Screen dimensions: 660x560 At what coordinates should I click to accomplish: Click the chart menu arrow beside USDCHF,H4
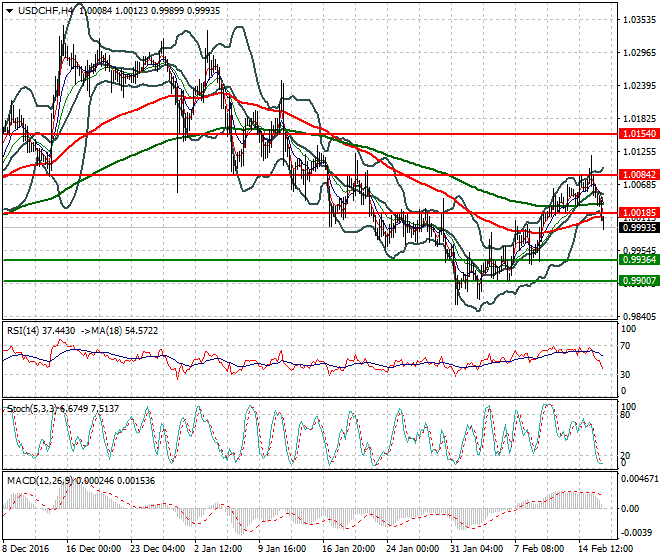click(9, 11)
